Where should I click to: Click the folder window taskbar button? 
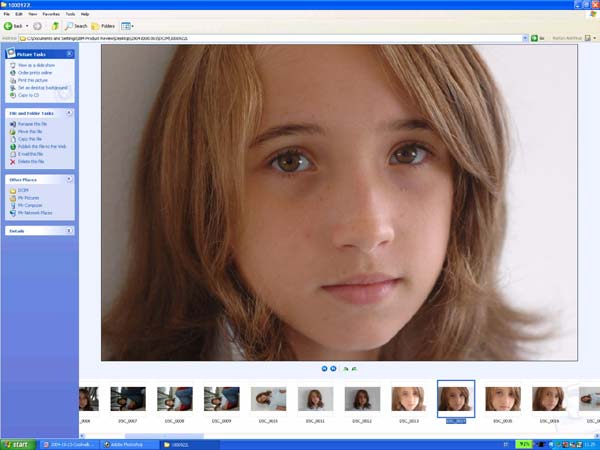pyautogui.click(x=189, y=445)
